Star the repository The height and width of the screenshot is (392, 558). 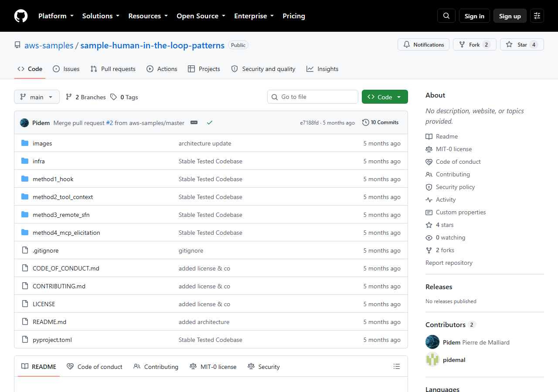522,45
